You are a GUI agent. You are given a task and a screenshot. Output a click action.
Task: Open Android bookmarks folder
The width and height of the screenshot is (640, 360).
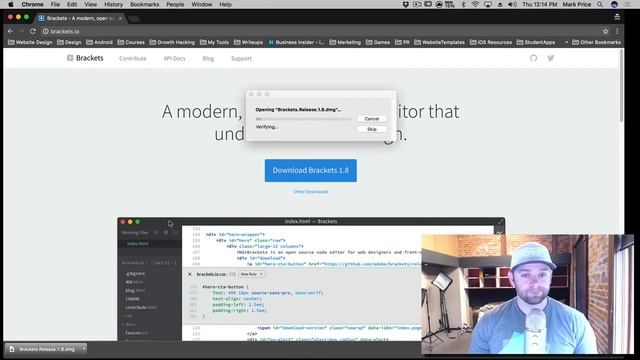point(99,42)
